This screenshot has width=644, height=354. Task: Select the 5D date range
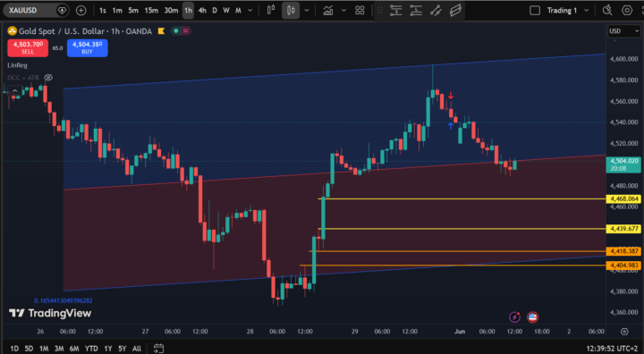29,349
